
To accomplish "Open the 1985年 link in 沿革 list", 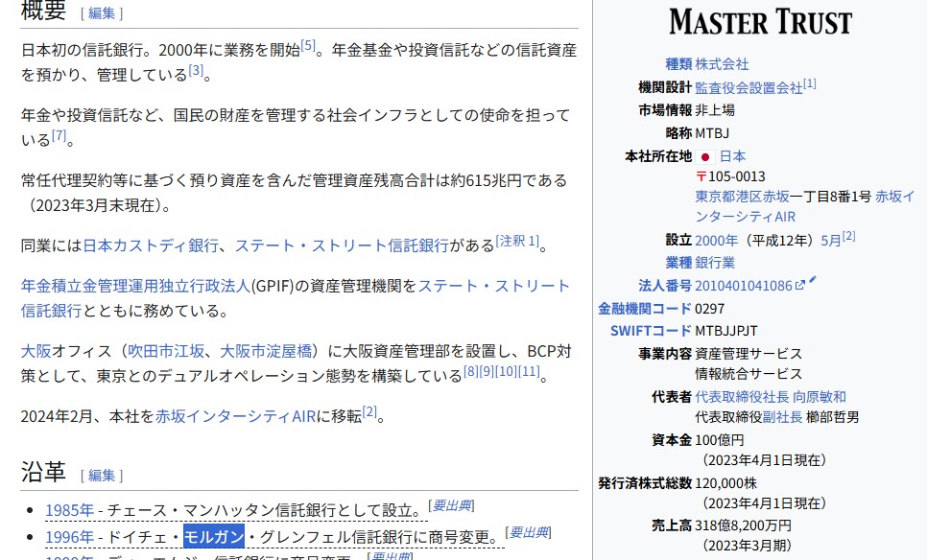I will pos(70,510).
